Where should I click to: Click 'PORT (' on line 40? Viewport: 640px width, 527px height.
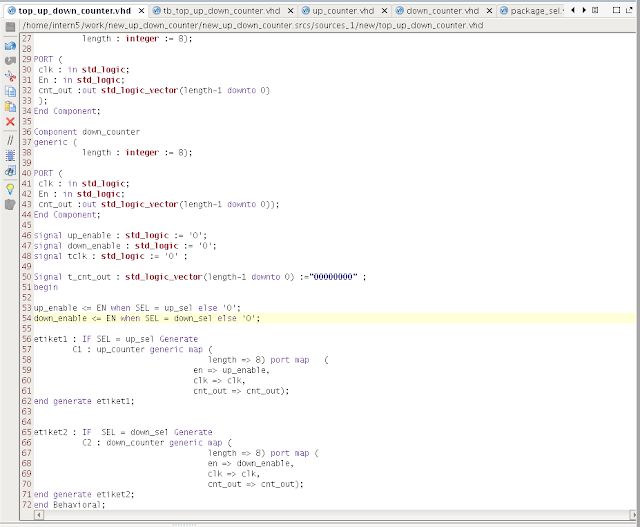click(48, 173)
